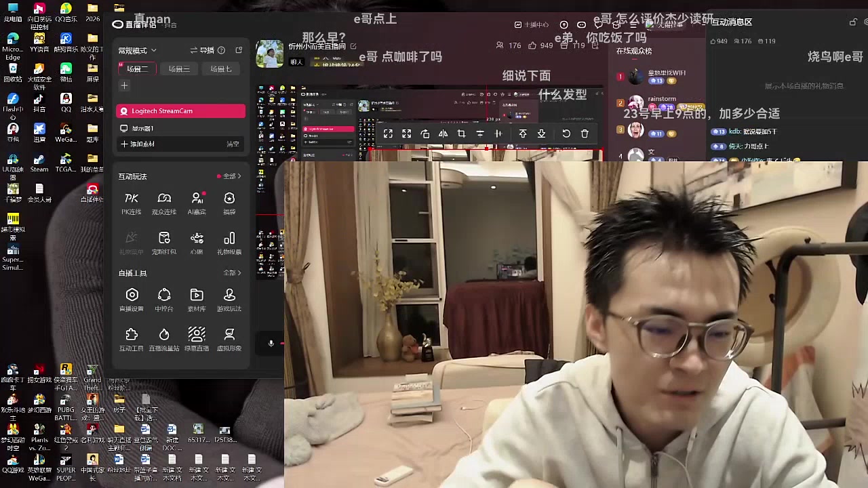Open 宠粉红包 red packet feature
This screenshot has height=488, width=868.
pos(164,243)
